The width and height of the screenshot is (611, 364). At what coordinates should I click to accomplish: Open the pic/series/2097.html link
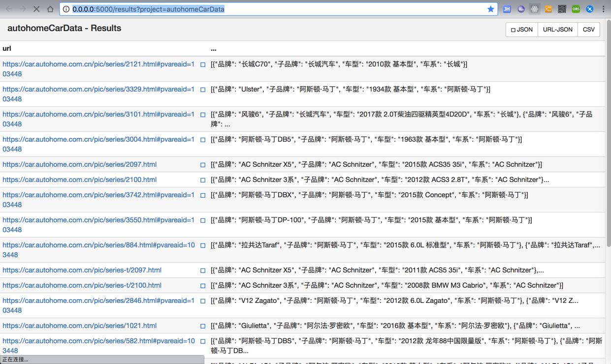pos(79,164)
